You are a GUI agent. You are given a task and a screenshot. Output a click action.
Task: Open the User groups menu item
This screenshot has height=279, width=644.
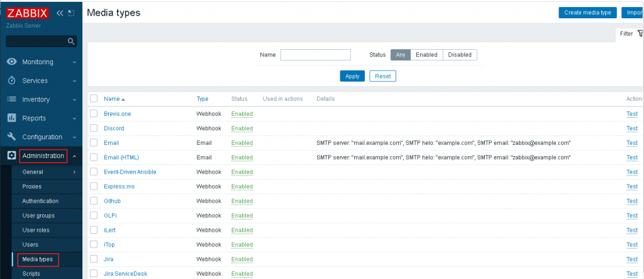click(38, 215)
